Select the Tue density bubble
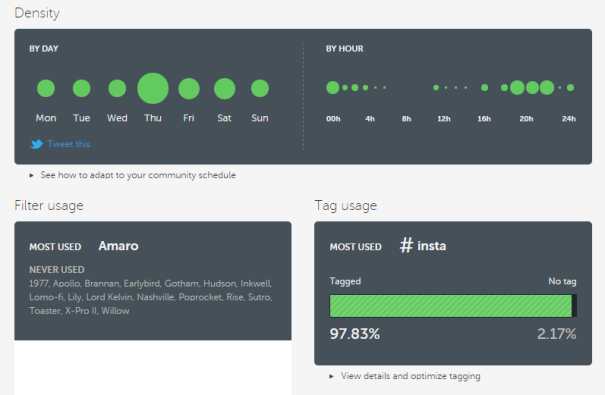605x395 pixels. (81, 88)
